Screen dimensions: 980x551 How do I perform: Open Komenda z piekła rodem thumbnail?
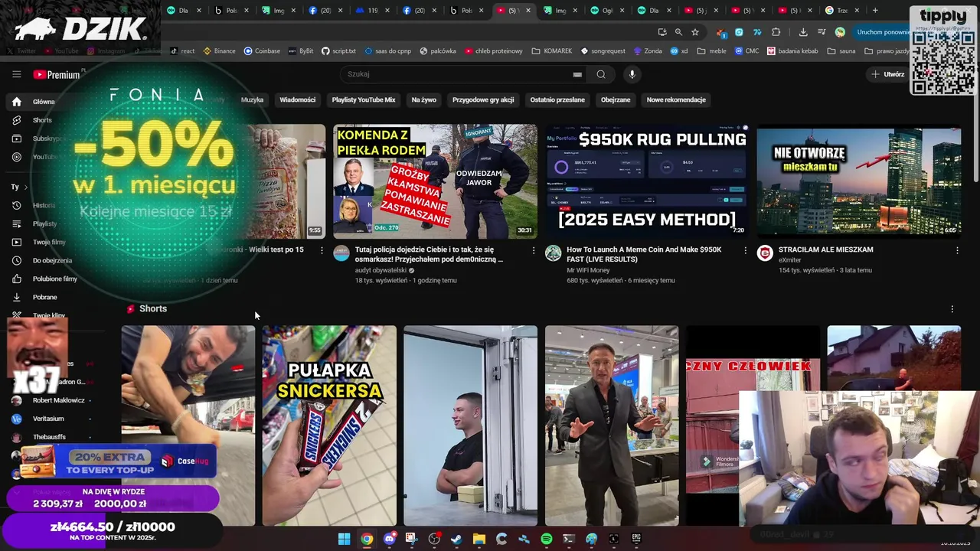[435, 181]
